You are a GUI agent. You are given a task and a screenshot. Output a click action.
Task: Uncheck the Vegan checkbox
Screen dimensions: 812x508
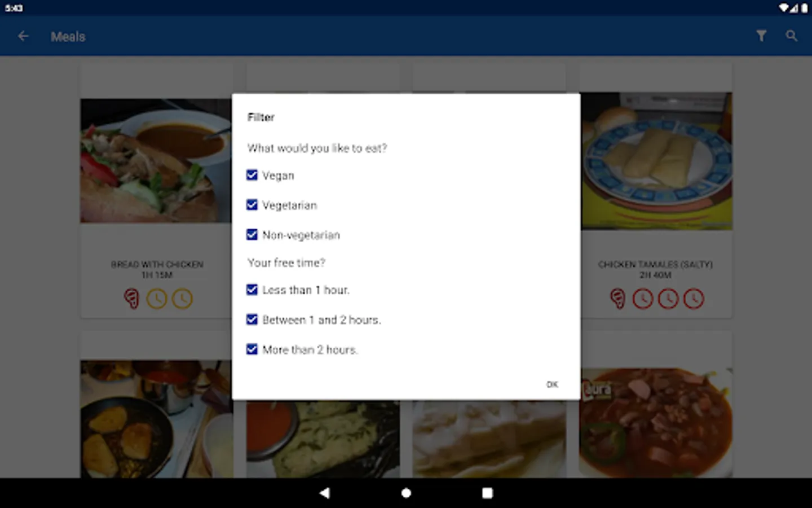click(252, 175)
